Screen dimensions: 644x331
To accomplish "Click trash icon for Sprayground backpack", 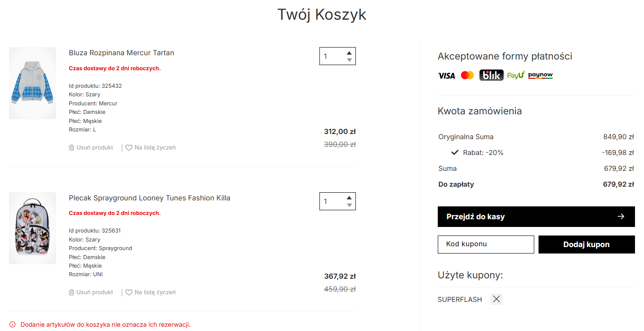I will coord(72,292).
